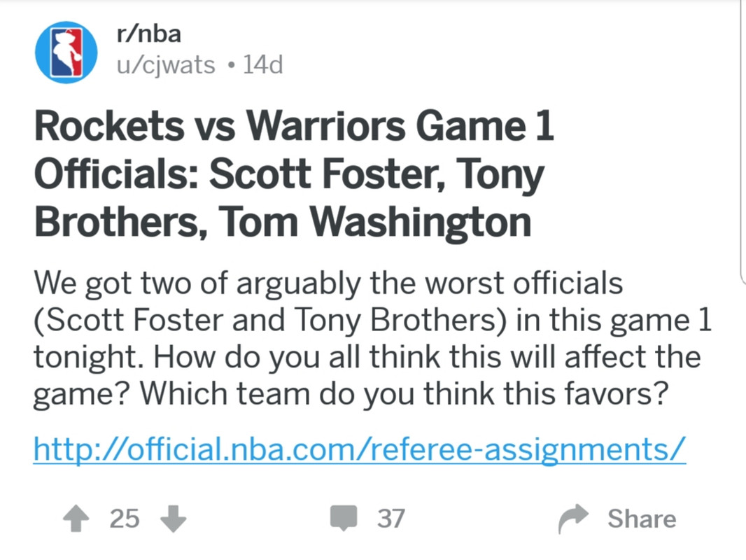Grab the edge panel handle at right

(x=743, y=143)
